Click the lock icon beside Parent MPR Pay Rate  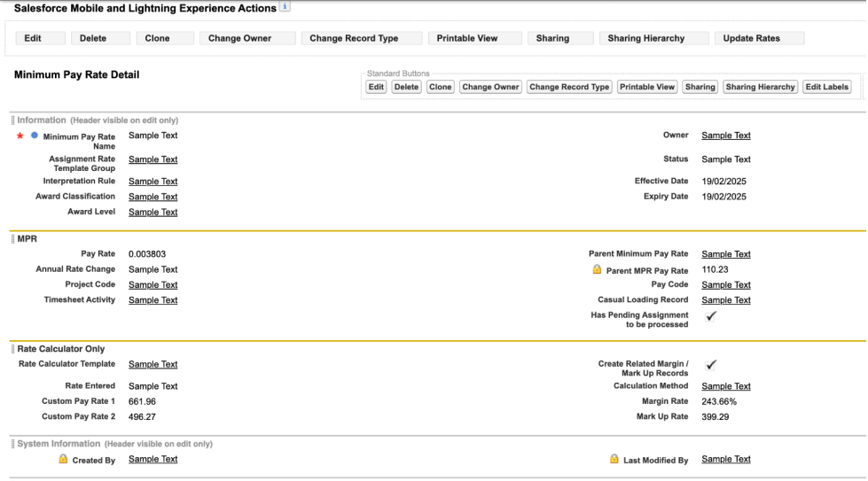[x=597, y=269]
